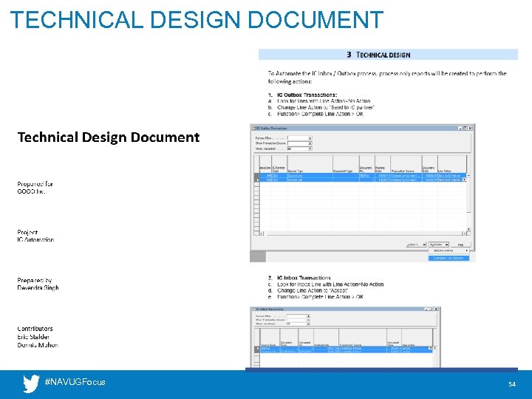
Task: Click the Source Type column header in Inbox grid
Action: click(270, 337)
